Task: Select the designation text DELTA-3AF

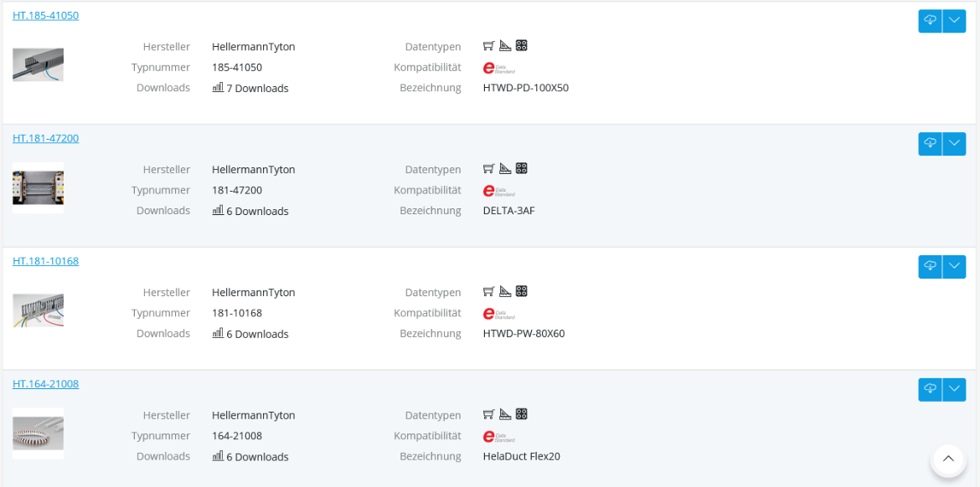Action: pyautogui.click(x=508, y=211)
